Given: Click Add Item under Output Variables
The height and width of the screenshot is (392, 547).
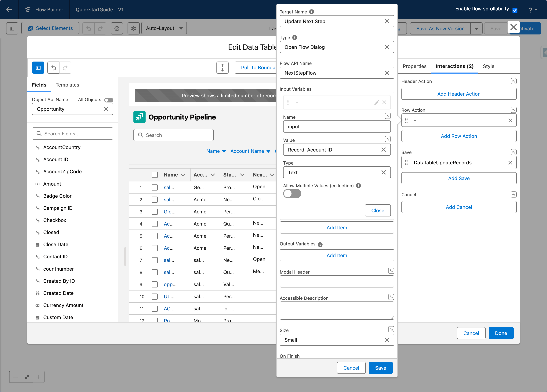Looking at the screenshot, I should (x=337, y=255).
